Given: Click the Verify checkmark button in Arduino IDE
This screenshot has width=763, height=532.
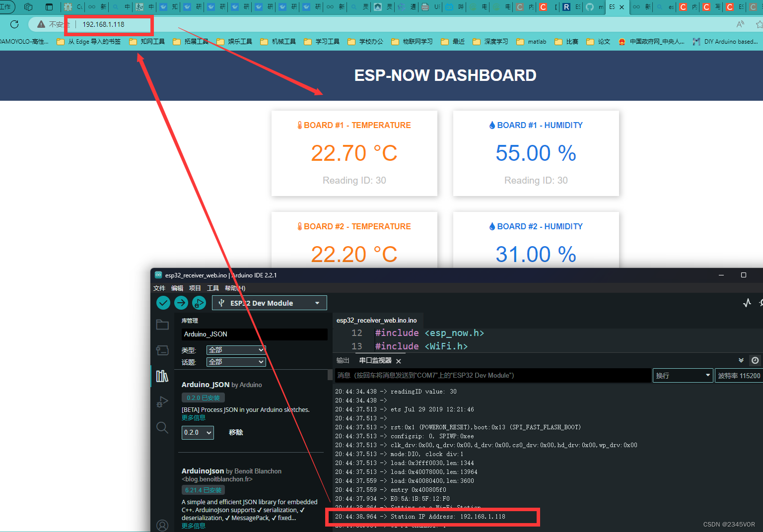Looking at the screenshot, I should click(163, 303).
